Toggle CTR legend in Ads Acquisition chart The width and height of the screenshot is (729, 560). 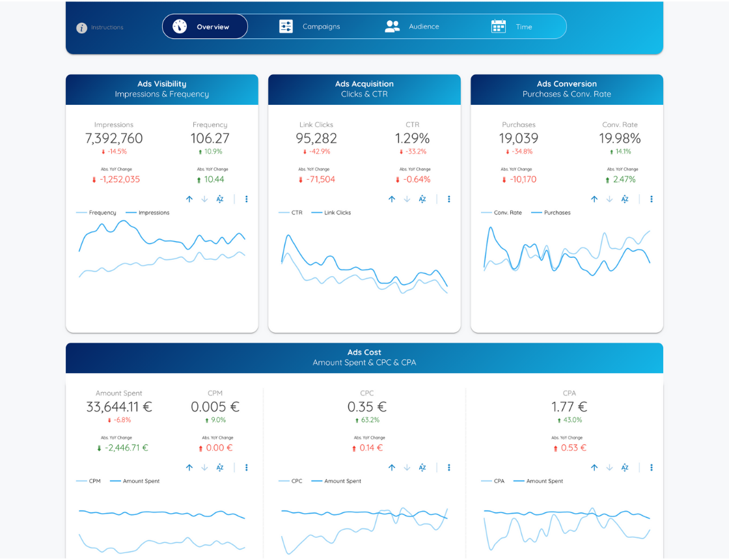(290, 212)
